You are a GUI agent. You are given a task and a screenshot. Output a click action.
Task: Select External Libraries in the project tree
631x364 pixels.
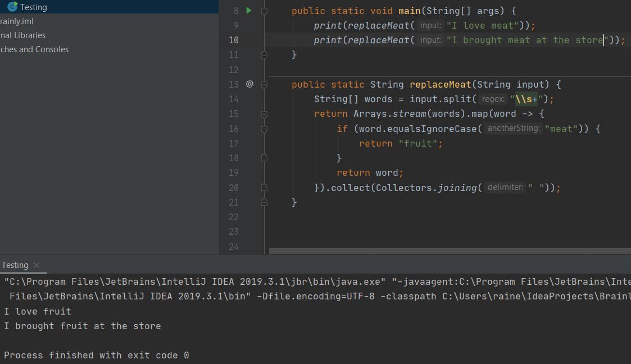(x=22, y=35)
